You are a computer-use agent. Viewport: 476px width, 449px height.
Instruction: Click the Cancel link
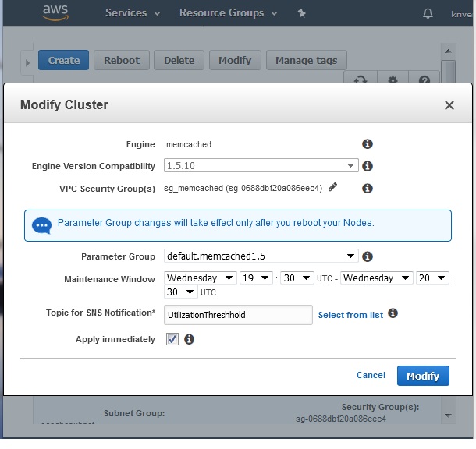371,375
